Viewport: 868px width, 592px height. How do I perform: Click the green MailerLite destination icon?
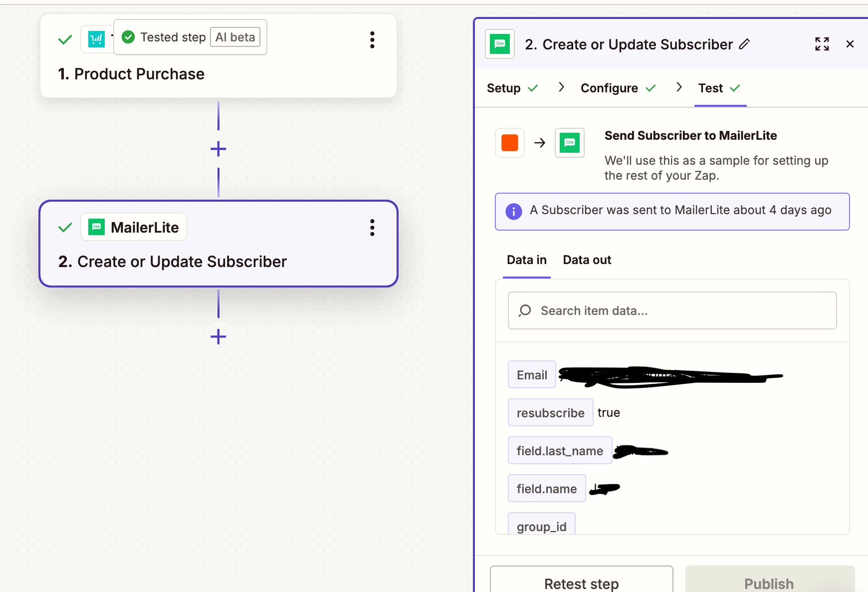pyautogui.click(x=570, y=143)
